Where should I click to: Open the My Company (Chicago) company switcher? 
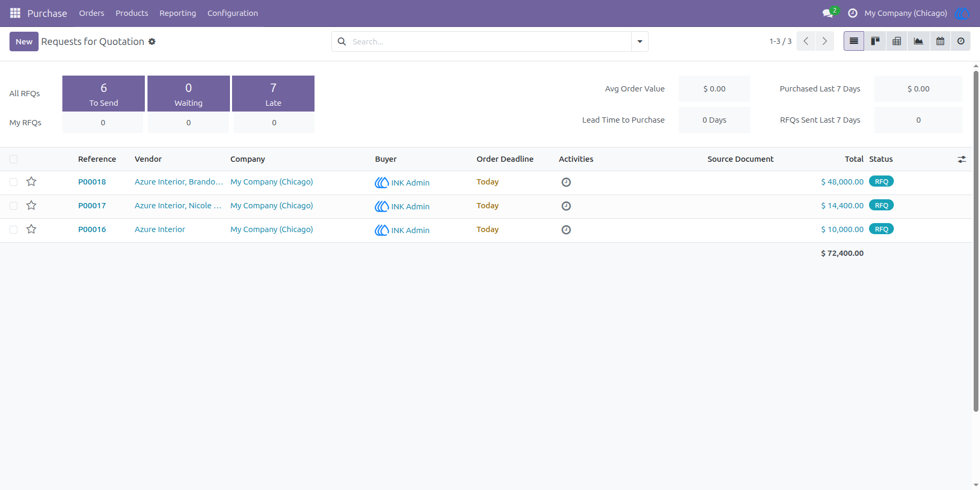click(905, 13)
